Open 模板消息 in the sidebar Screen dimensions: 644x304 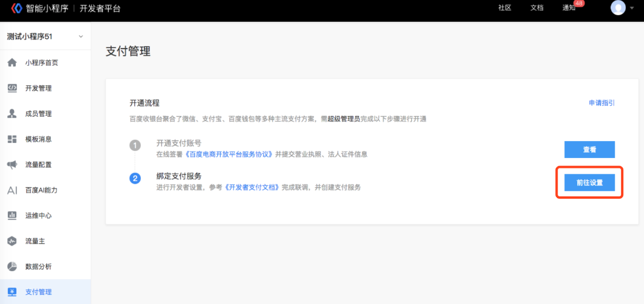(45, 139)
